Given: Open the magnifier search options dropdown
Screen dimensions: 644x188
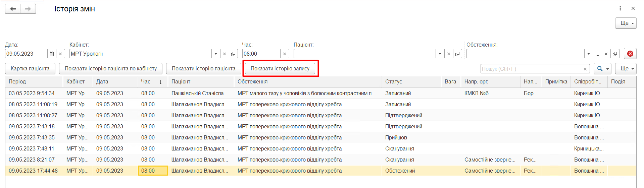Looking at the screenshot, I should (x=602, y=69).
